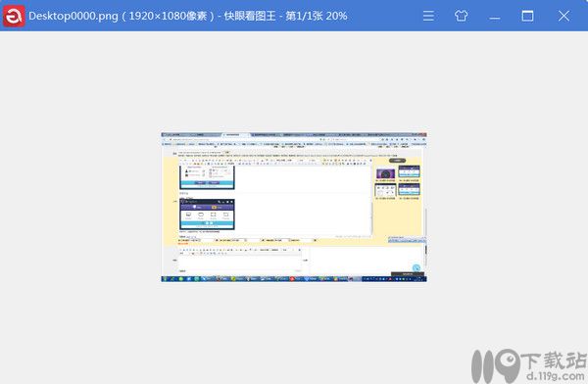Click the red app logo in title bar
588x384 pixels.
coord(14,16)
